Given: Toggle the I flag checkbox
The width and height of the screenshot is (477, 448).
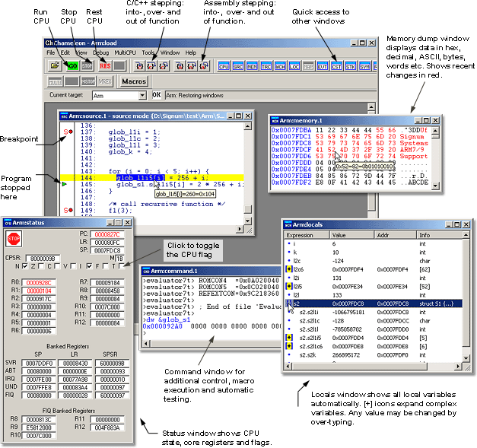Looking at the screenshot, I should [89, 266].
